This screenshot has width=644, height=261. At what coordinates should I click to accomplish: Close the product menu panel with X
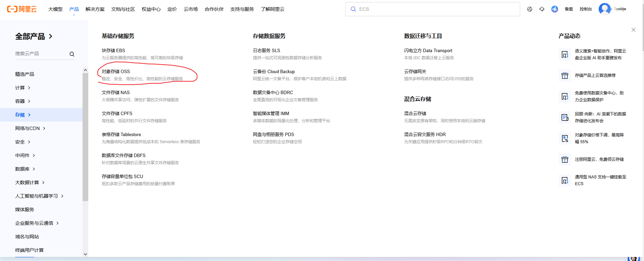tap(634, 30)
